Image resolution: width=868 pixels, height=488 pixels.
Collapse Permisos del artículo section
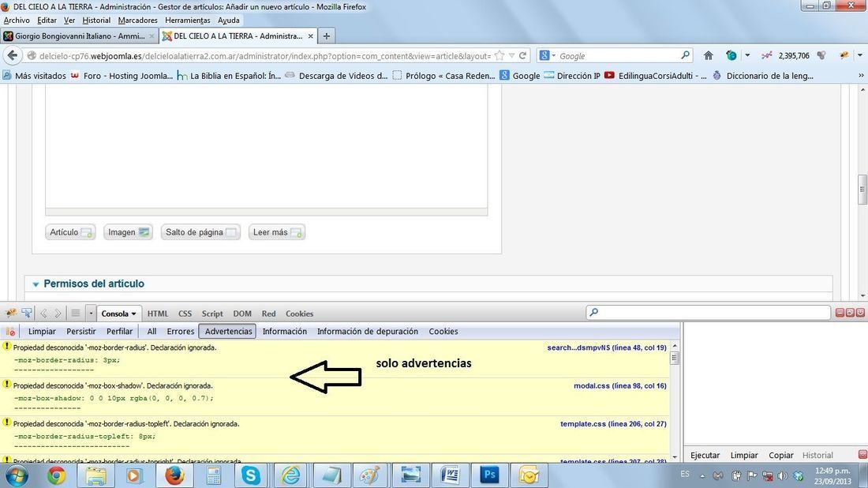click(36, 284)
